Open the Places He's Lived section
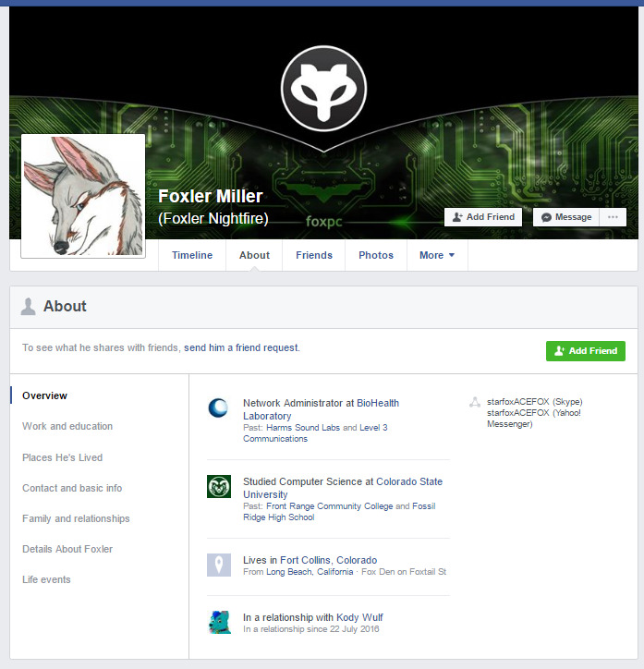This screenshot has width=644, height=669. click(x=62, y=457)
